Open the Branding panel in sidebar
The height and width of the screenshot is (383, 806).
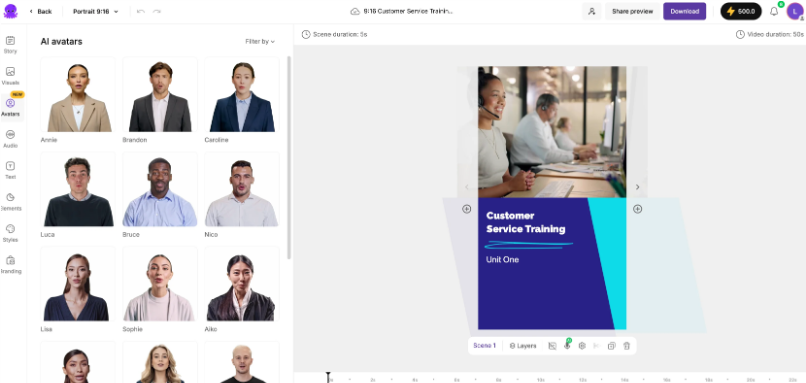[x=10, y=264]
